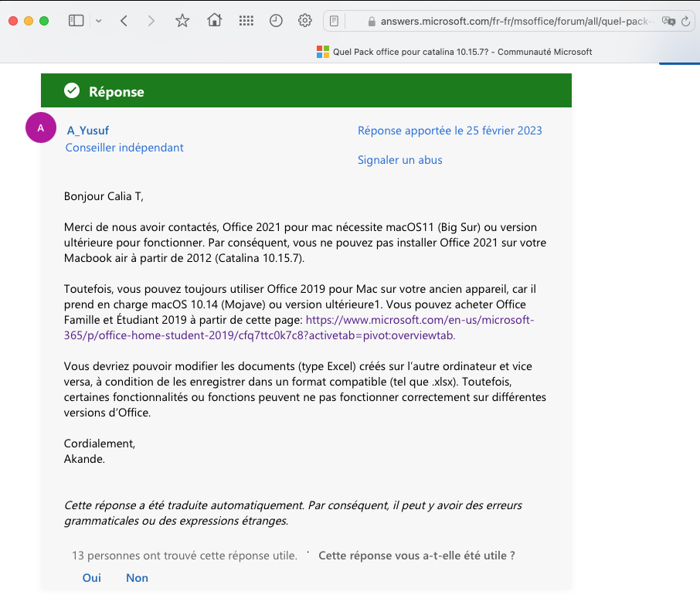The image size is (700, 605).
Task: Click the yellow minimize window button
Action: (29, 21)
